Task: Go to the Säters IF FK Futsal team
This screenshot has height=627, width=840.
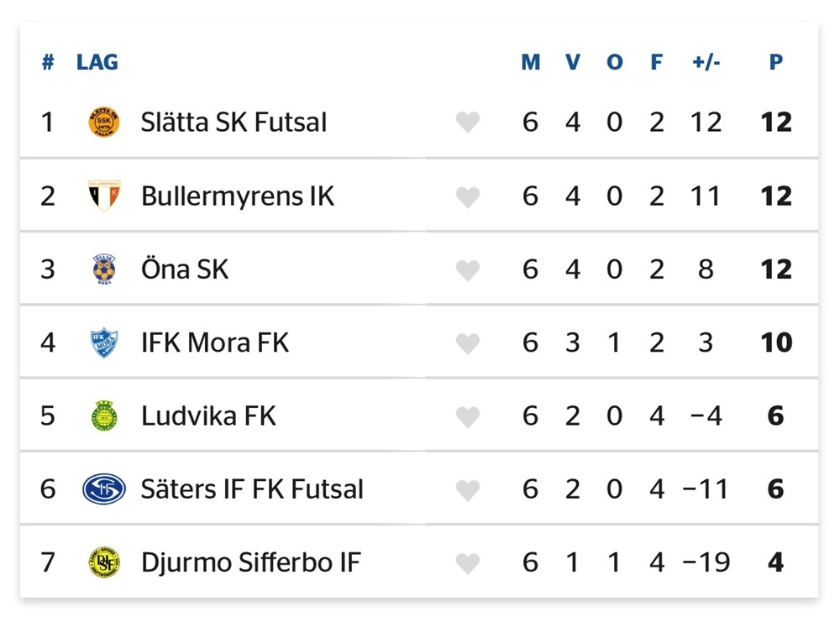Action: point(252,489)
